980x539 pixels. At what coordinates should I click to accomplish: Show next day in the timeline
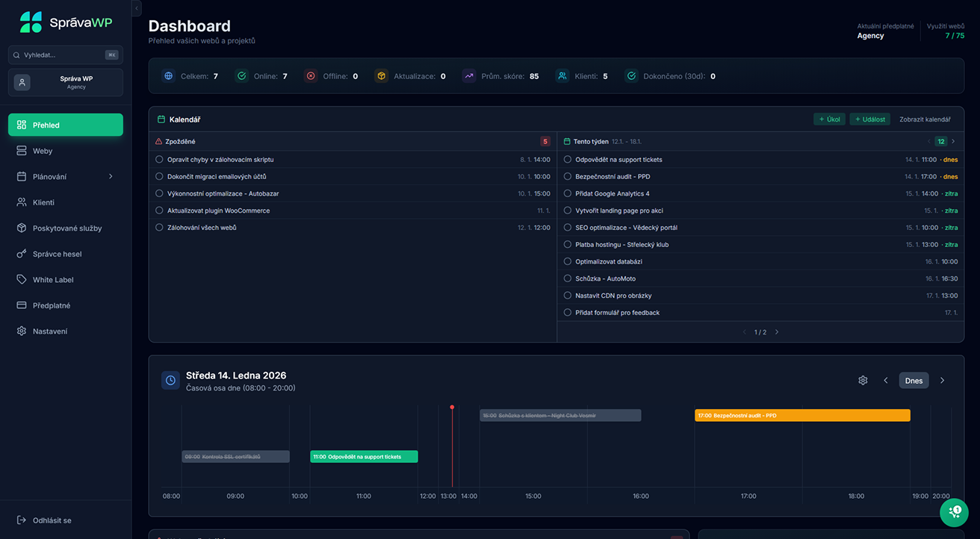point(942,381)
